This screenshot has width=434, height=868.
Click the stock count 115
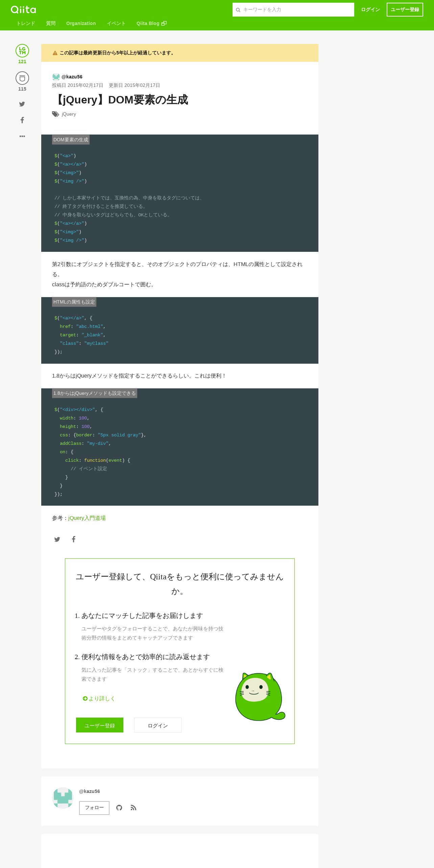click(x=22, y=89)
